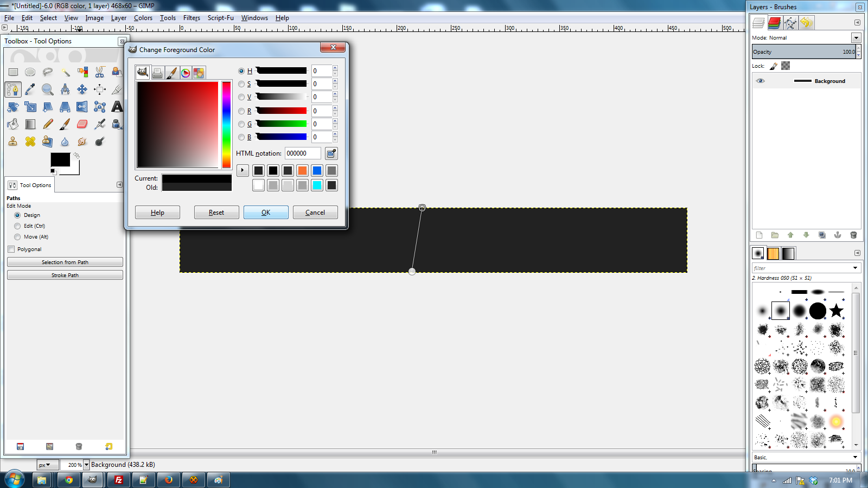Switch to the Channels tab
The height and width of the screenshot is (488, 868).
point(775,23)
